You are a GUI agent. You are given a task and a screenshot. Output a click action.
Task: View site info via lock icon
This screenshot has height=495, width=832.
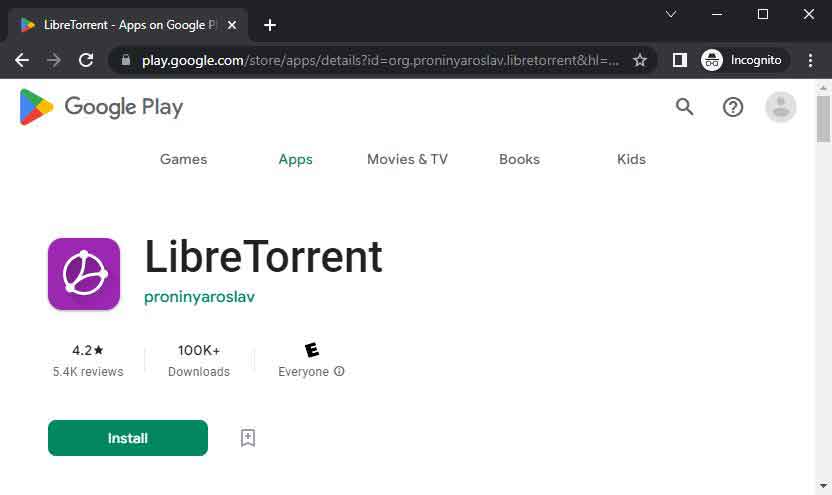[x=126, y=60]
